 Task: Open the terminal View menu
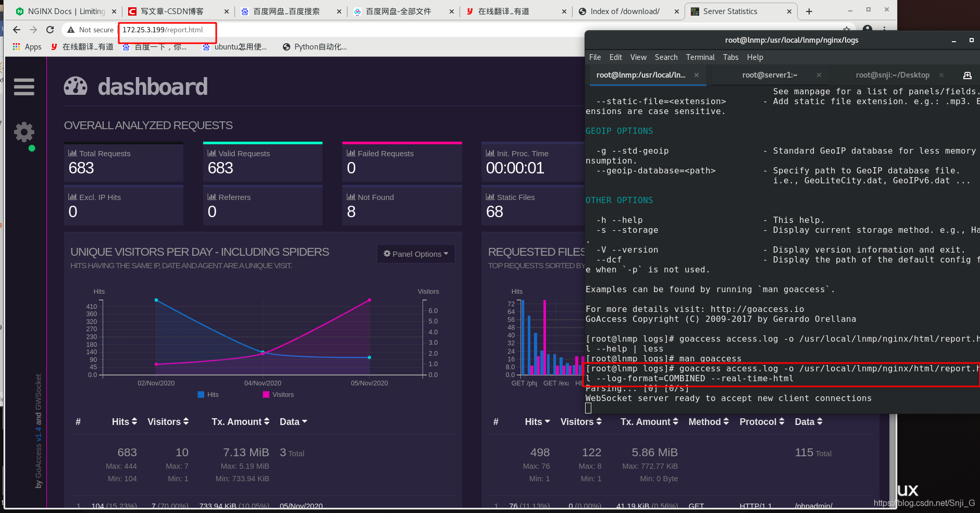click(x=638, y=57)
